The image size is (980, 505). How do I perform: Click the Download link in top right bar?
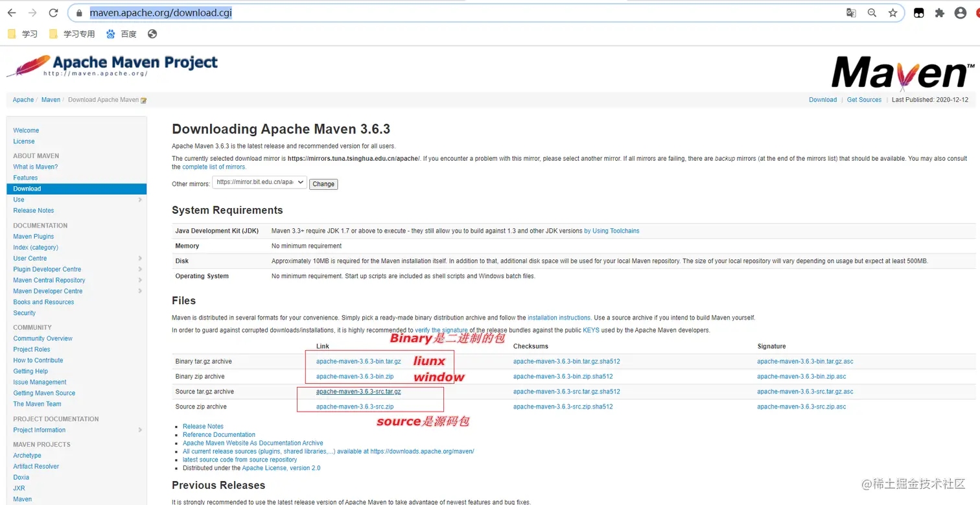click(822, 100)
